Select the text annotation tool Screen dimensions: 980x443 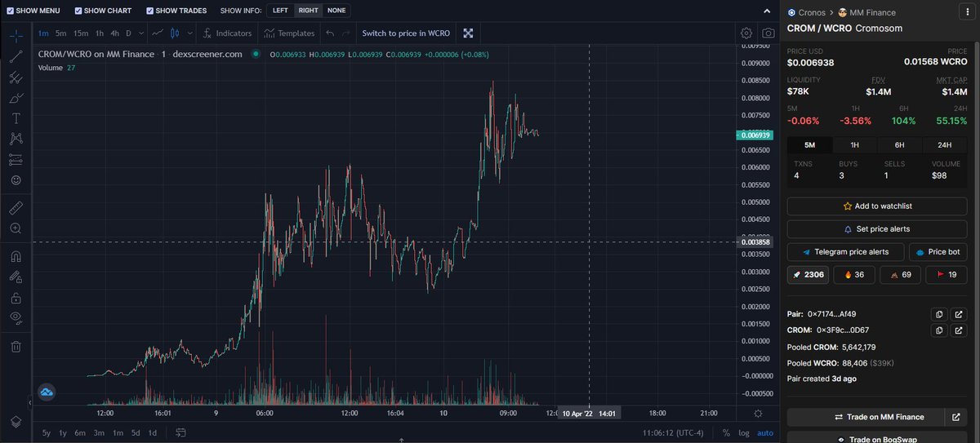click(16, 118)
